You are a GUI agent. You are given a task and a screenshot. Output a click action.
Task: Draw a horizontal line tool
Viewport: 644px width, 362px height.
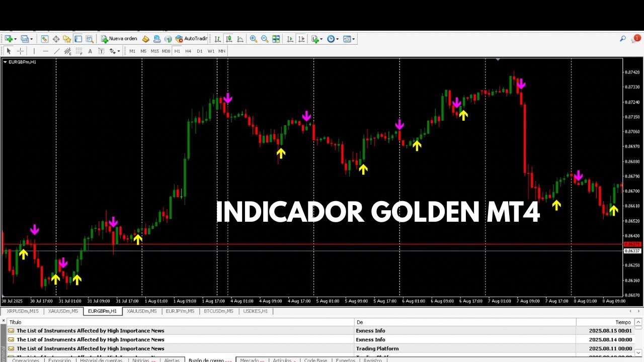tap(45, 51)
